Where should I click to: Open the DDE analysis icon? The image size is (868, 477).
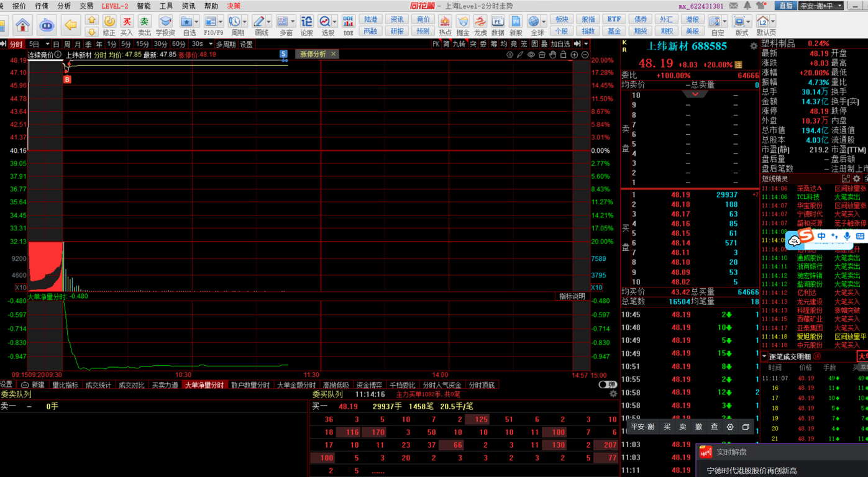[348, 25]
